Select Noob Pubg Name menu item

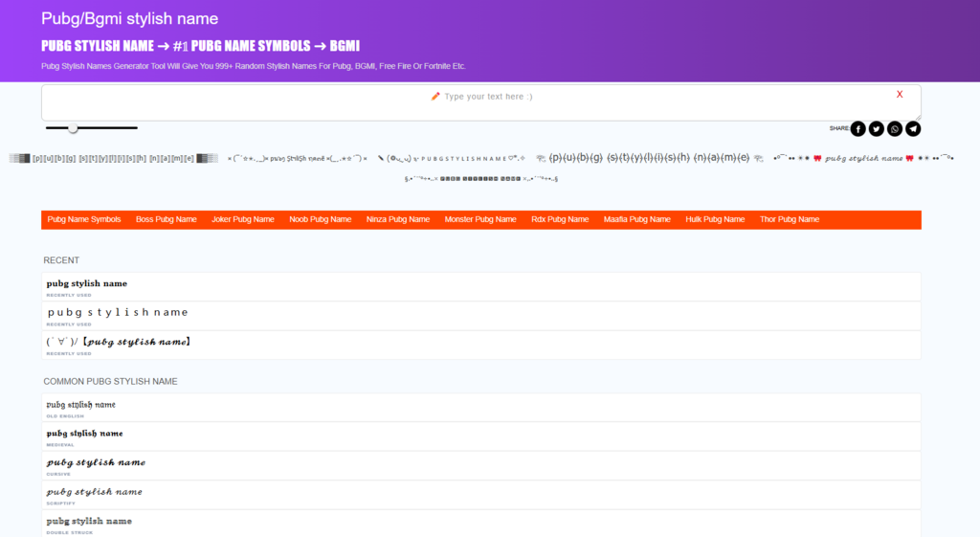(321, 220)
